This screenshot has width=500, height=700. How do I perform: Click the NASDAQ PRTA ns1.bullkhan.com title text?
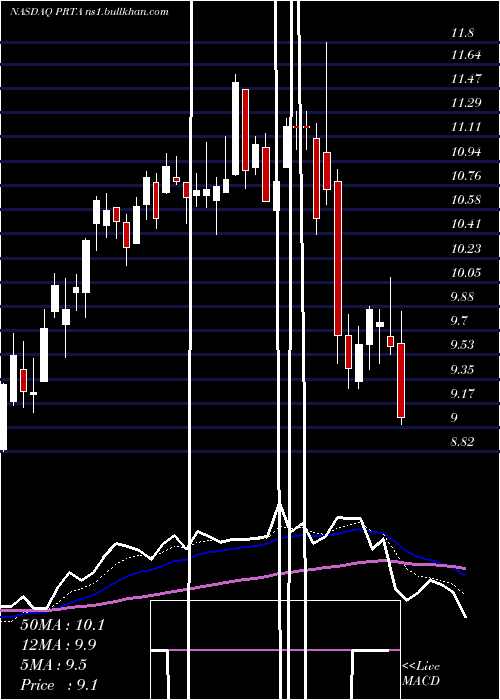coord(90,12)
